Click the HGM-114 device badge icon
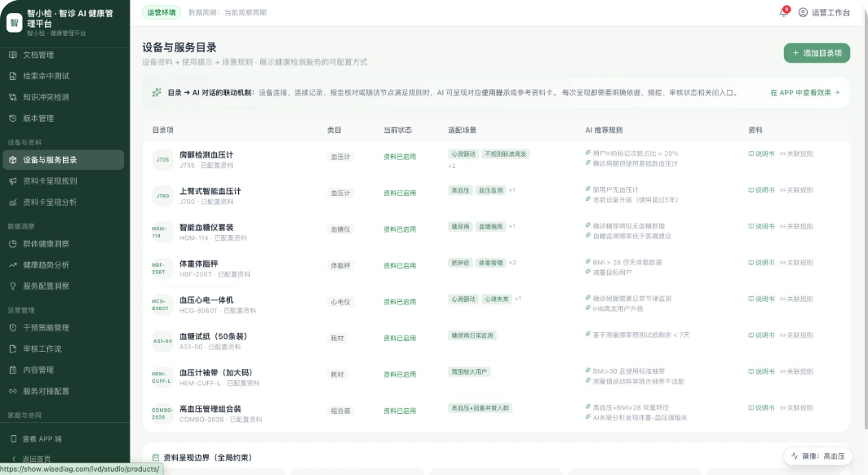The image size is (868, 475). click(x=163, y=232)
